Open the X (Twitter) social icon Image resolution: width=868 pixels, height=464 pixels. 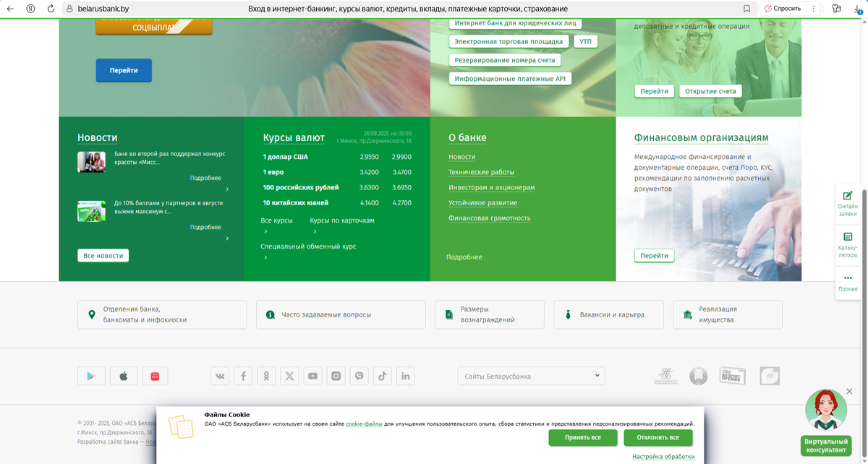[289, 376]
